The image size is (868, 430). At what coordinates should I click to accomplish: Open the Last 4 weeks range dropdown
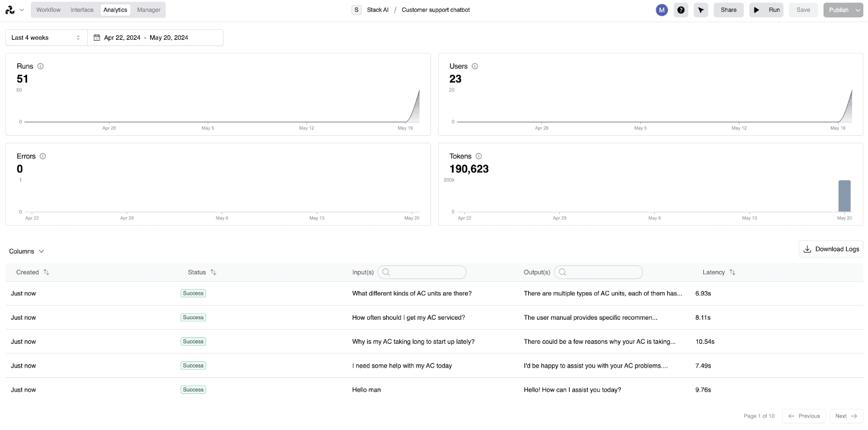point(47,37)
